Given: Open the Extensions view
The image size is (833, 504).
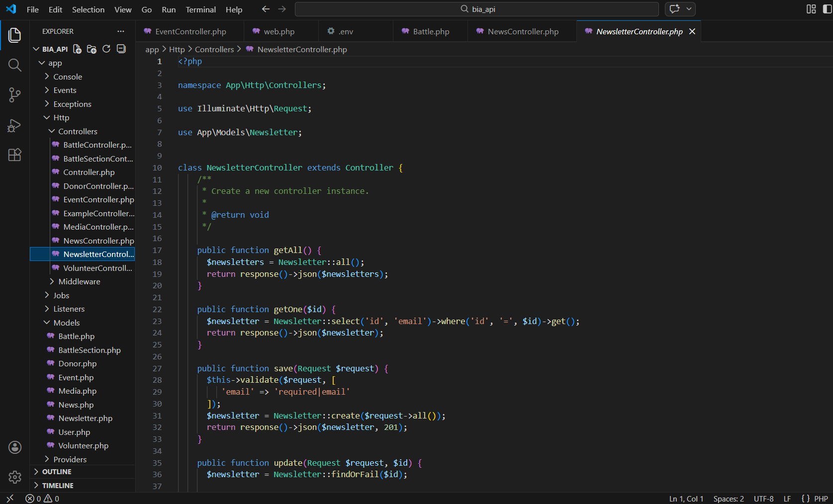Looking at the screenshot, I should coord(14,155).
